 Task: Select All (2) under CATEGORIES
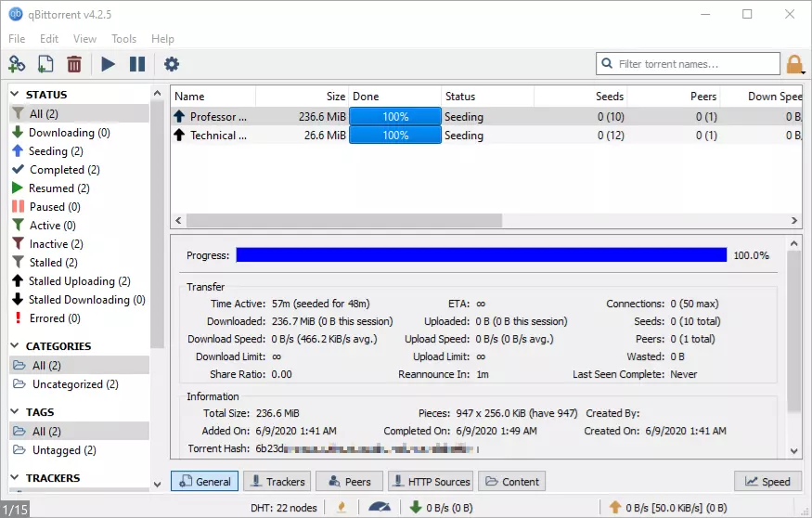[x=79, y=365]
